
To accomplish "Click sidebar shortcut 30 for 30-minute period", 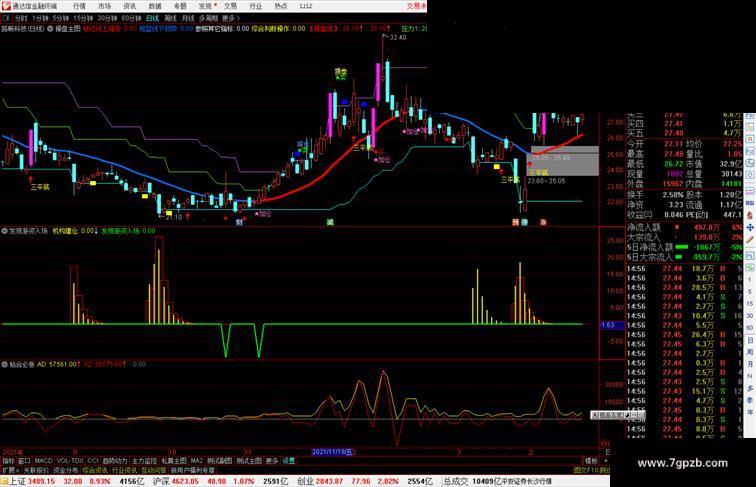I will [750, 316].
